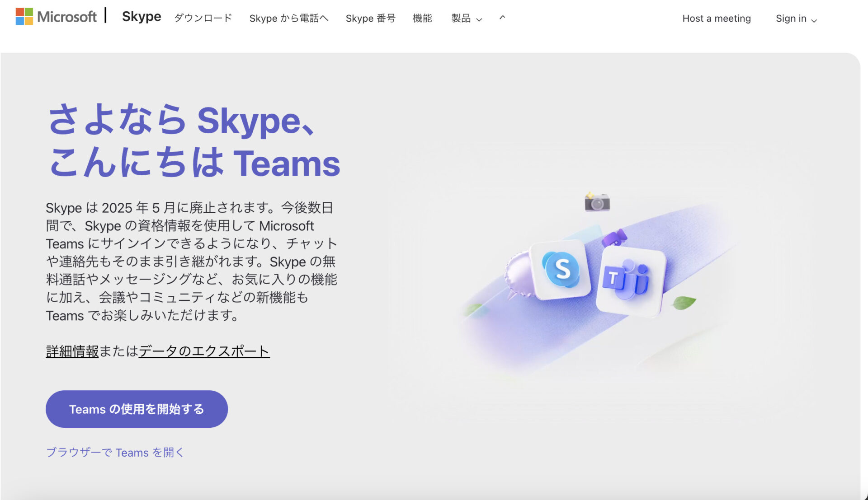Click the Skype logo in the navigation bar

[x=141, y=17]
